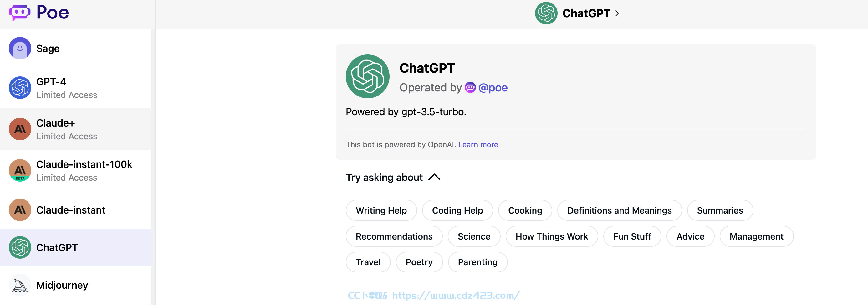Choose the Coding Help topic chip

457,210
